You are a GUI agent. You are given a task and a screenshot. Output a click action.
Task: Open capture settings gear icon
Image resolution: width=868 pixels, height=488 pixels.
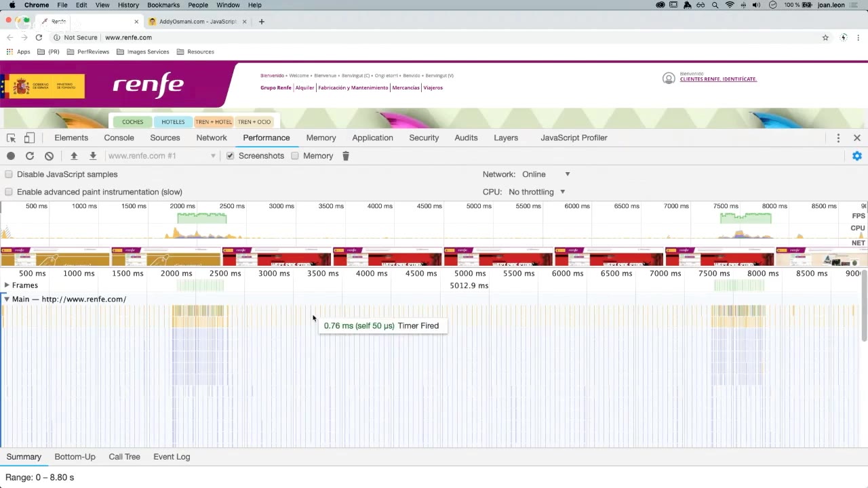click(x=856, y=156)
